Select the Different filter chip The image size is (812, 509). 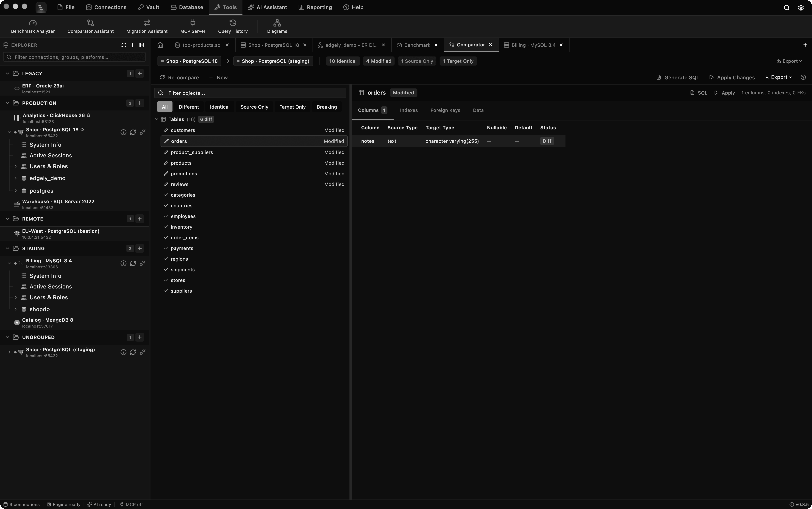pyautogui.click(x=189, y=107)
